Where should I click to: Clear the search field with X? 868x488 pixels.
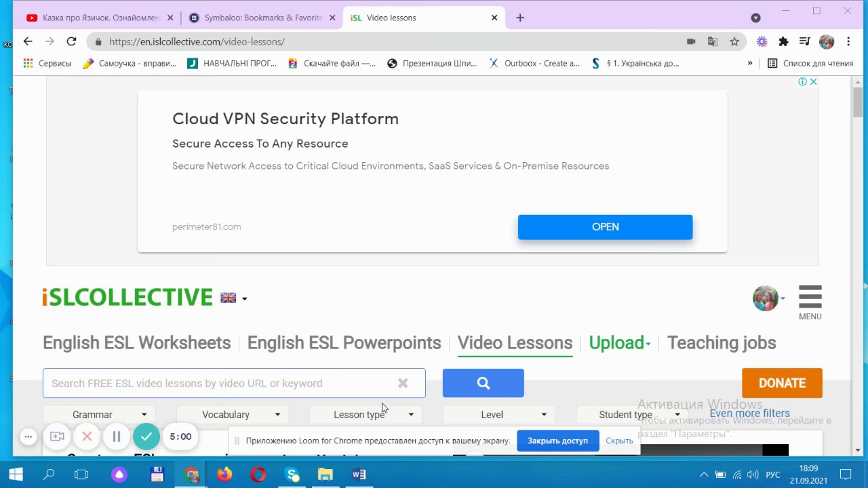[403, 383]
